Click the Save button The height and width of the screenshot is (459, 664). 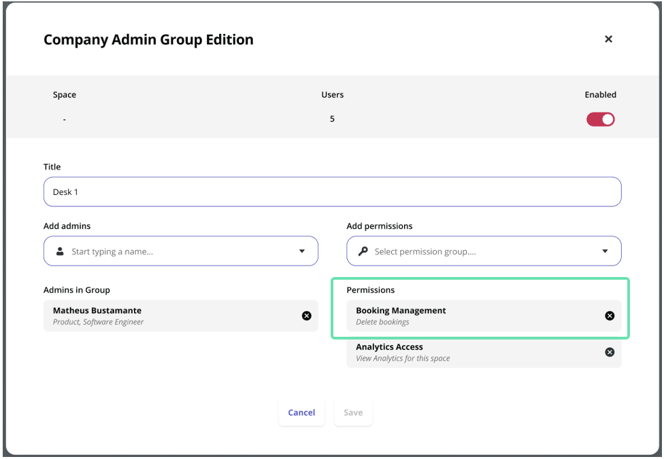pos(353,412)
